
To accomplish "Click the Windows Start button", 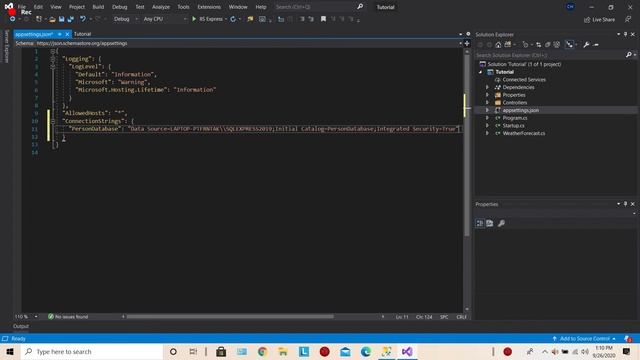I will 10,351.
